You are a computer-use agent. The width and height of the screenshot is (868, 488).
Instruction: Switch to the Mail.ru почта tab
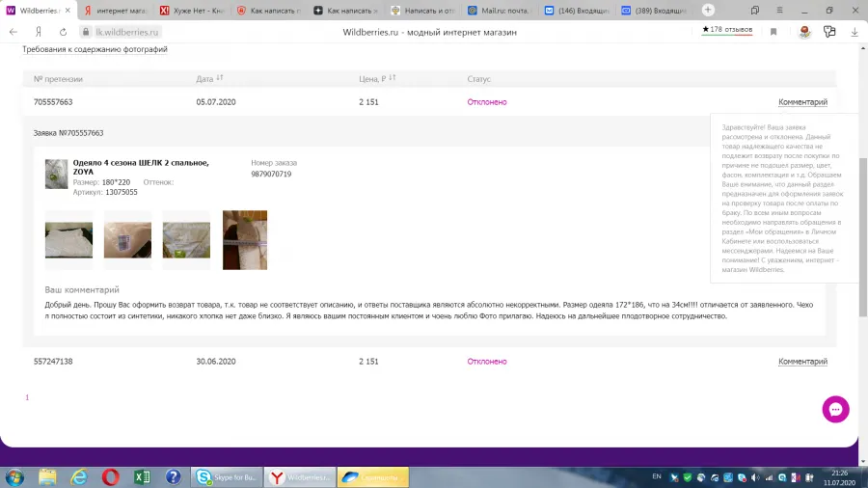point(500,11)
